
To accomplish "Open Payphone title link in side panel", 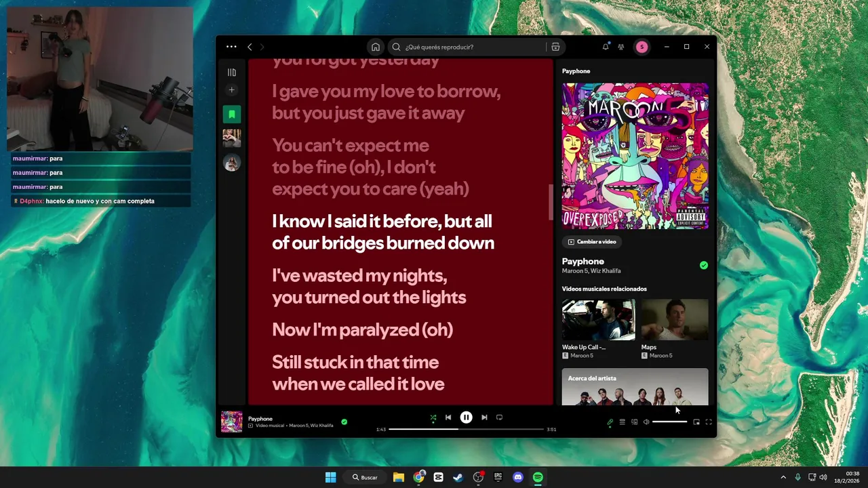I will point(583,261).
